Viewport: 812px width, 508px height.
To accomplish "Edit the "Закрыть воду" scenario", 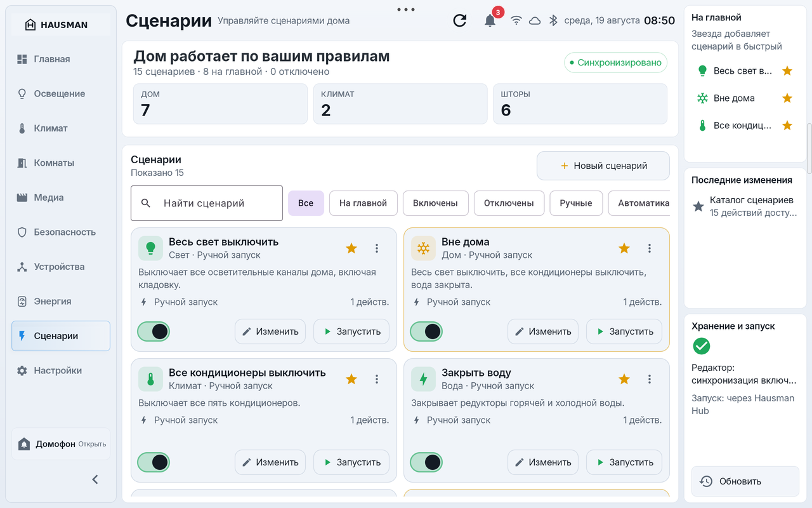I will (543, 462).
